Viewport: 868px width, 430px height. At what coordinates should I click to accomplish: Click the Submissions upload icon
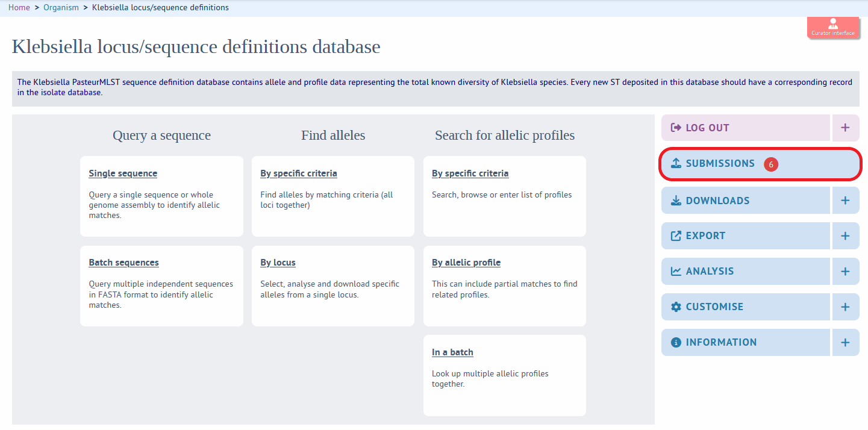coord(676,163)
